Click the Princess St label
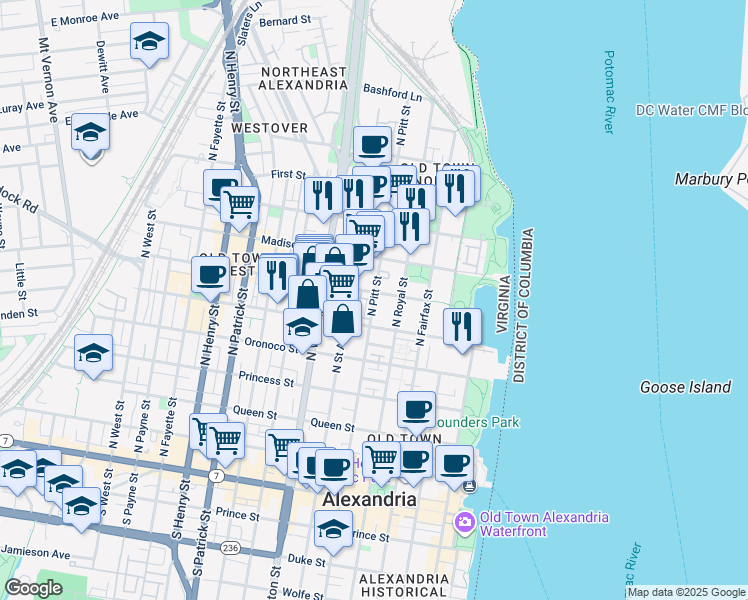 pos(266,379)
